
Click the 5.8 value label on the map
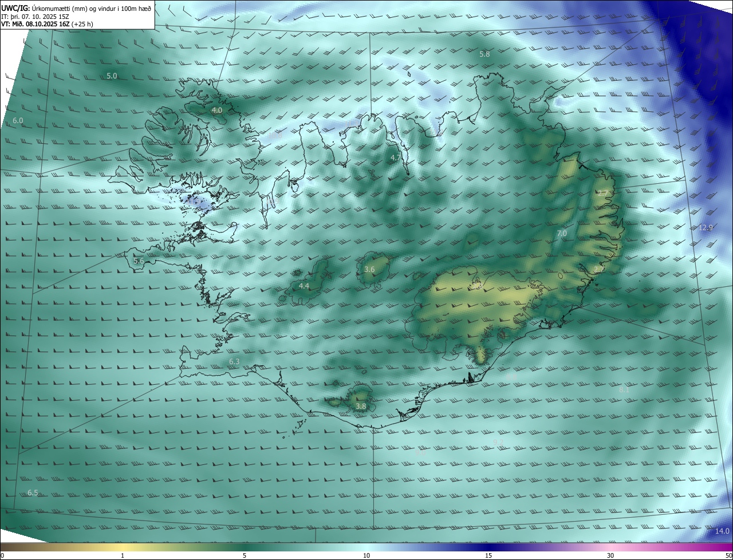point(484,54)
